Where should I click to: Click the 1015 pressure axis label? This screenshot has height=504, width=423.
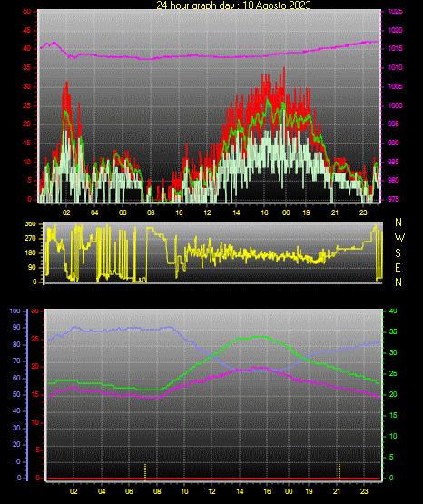coord(395,48)
